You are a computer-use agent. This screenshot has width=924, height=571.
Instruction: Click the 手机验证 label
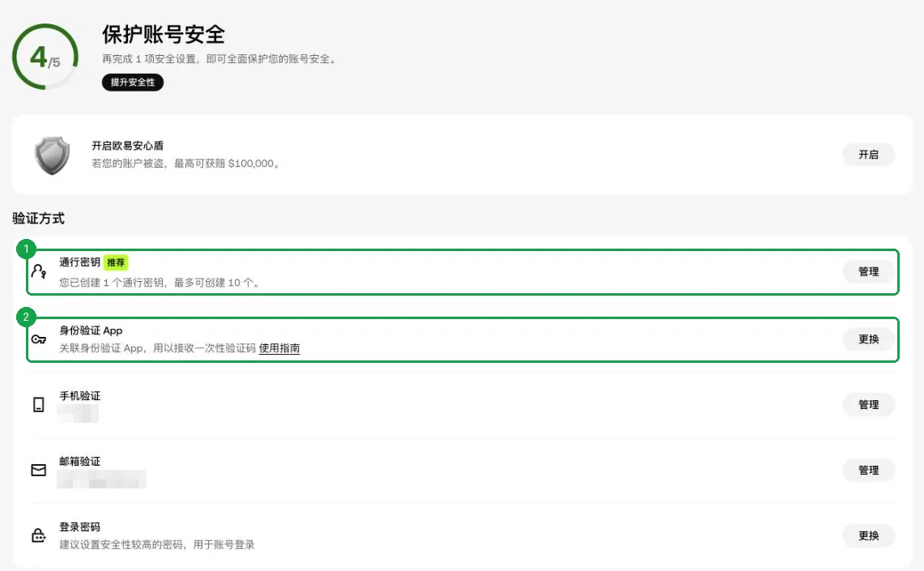tap(79, 396)
